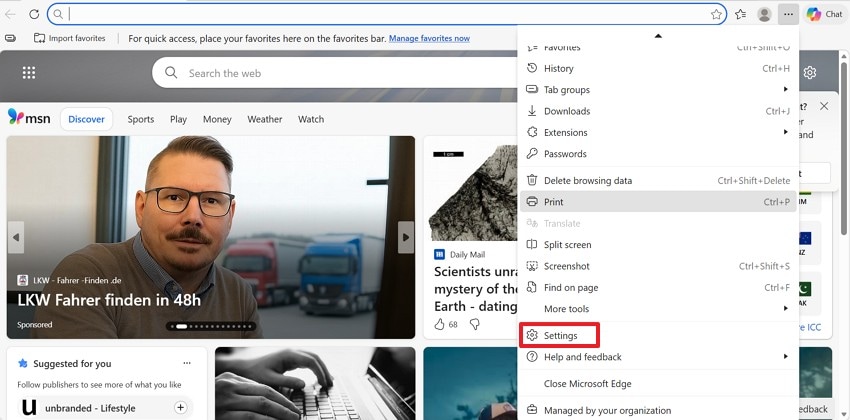Click the Manage favorites now link
The height and width of the screenshot is (420, 850).
(429, 38)
